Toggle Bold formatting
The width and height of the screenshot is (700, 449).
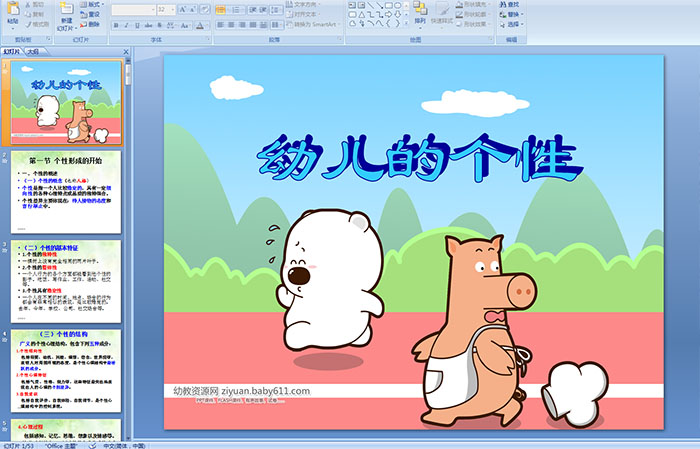[116, 25]
